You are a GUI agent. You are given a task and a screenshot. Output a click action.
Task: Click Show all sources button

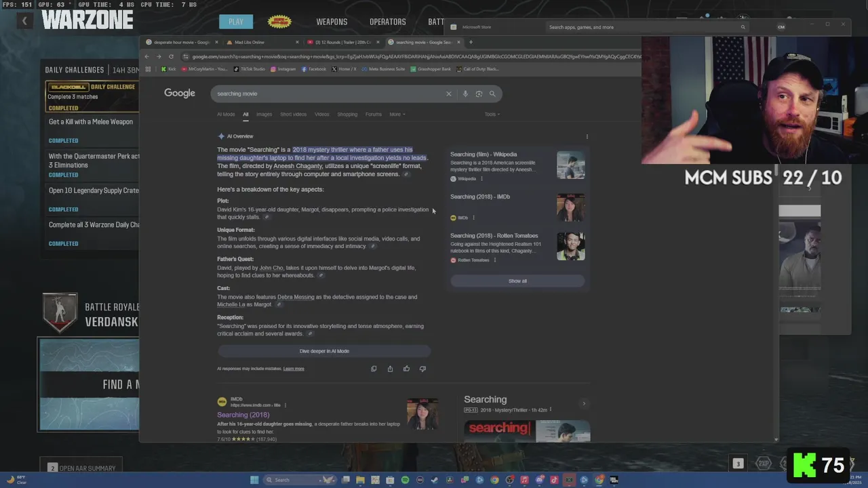pos(517,281)
